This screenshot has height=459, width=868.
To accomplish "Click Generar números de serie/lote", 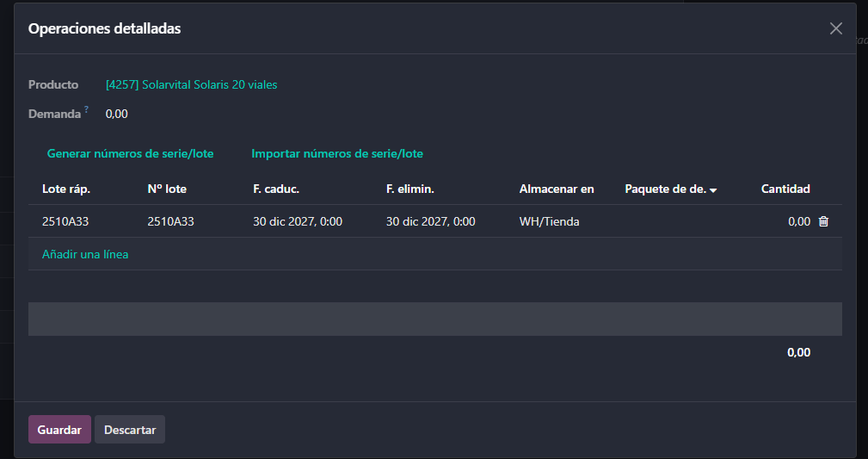I will (130, 153).
